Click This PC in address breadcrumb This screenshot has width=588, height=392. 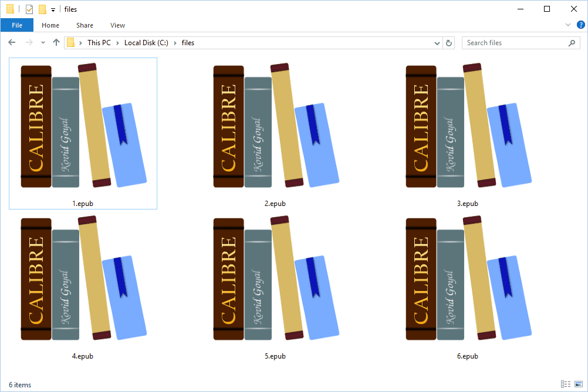click(x=99, y=43)
